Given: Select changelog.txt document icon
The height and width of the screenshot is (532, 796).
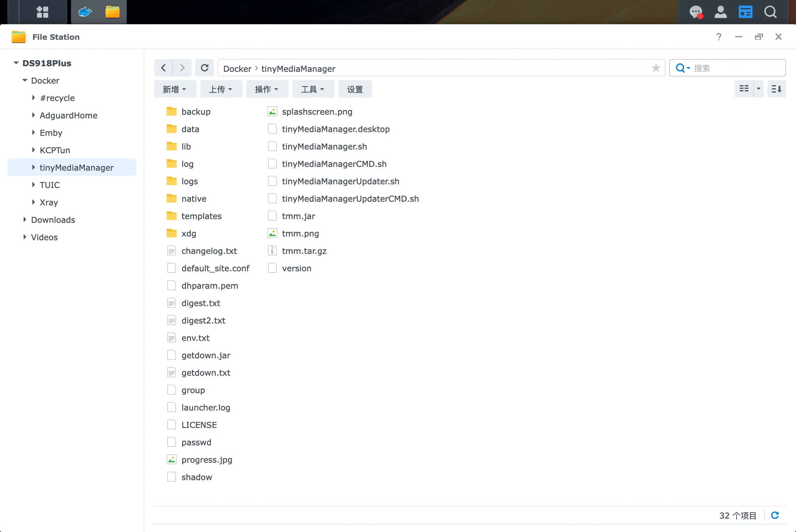Looking at the screenshot, I should click(172, 251).
